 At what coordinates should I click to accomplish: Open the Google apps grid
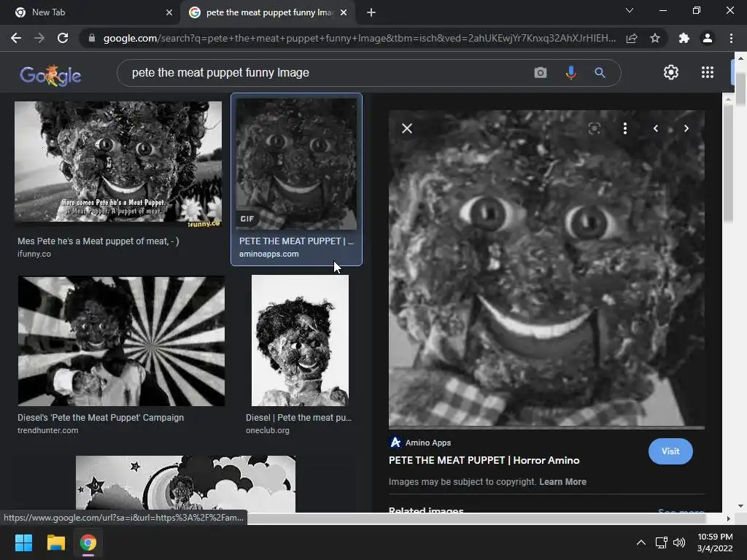(x=708, y=72)
